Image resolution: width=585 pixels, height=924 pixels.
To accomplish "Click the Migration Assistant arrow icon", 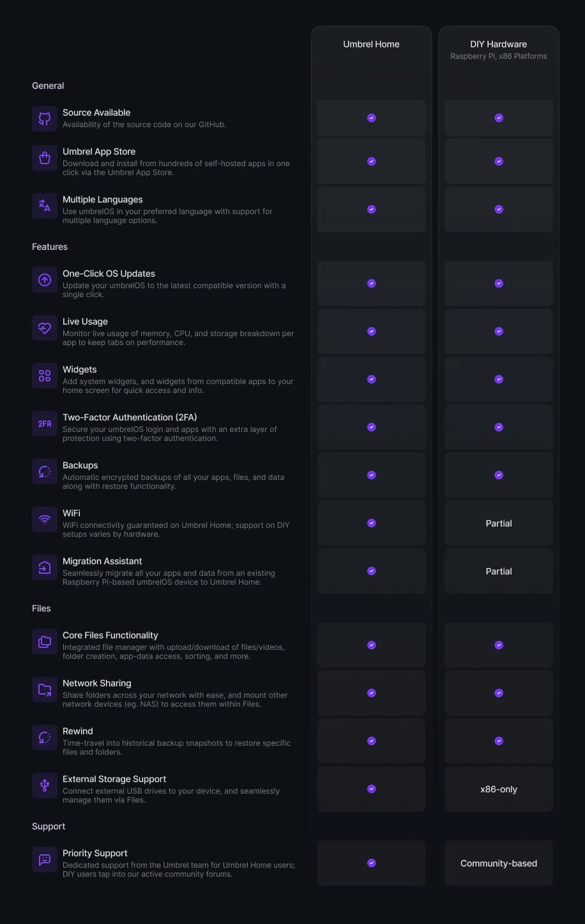I will 45,567.
